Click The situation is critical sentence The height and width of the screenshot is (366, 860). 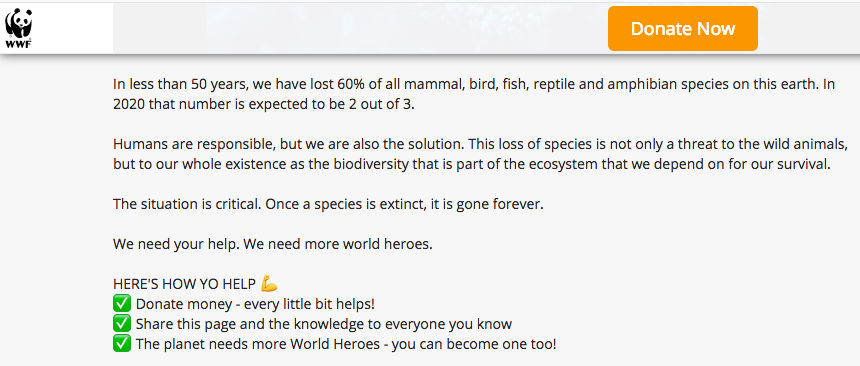tap(328, 205)
